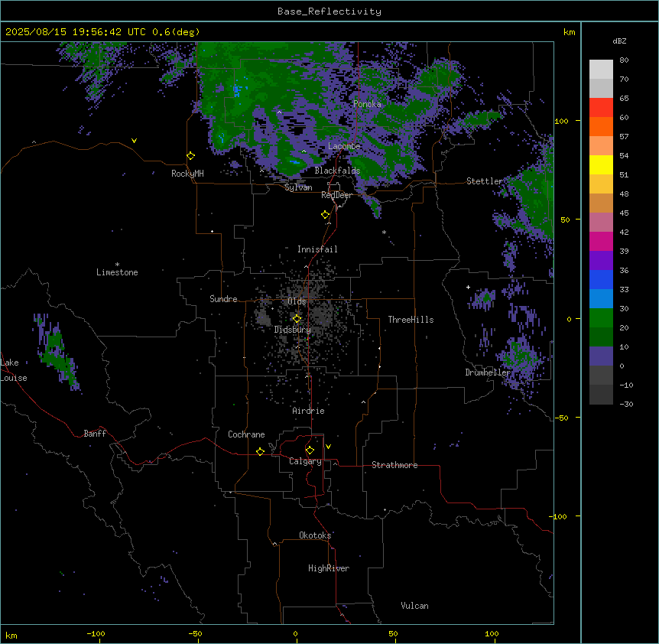Click the light blue echo core northwest of Ponoka

coord(238,90)
